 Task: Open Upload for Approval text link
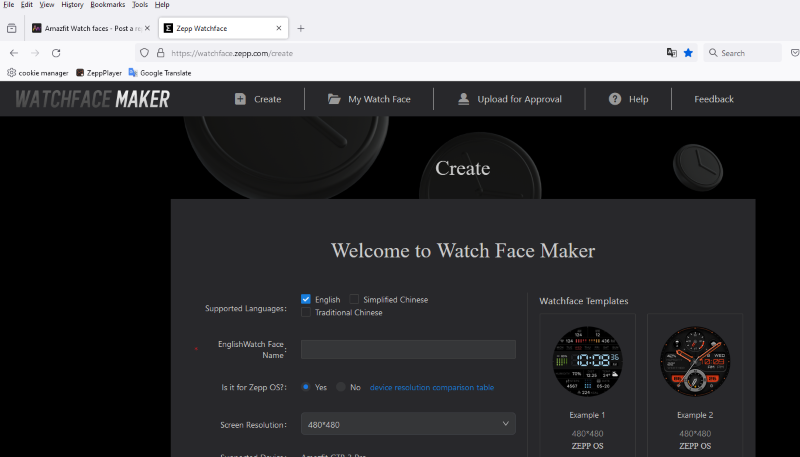[x=519, y=99]
